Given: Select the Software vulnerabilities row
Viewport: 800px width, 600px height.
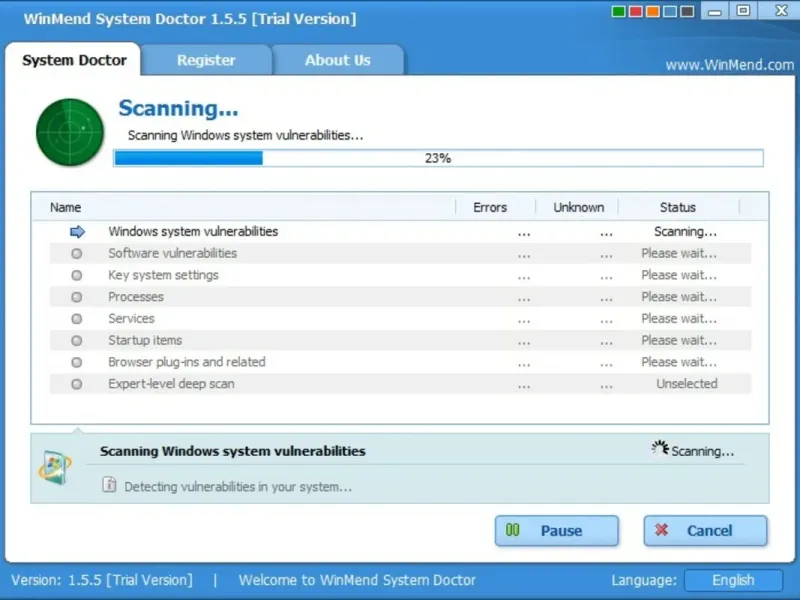Looking at the screenshot, I should tap(401, 254).
